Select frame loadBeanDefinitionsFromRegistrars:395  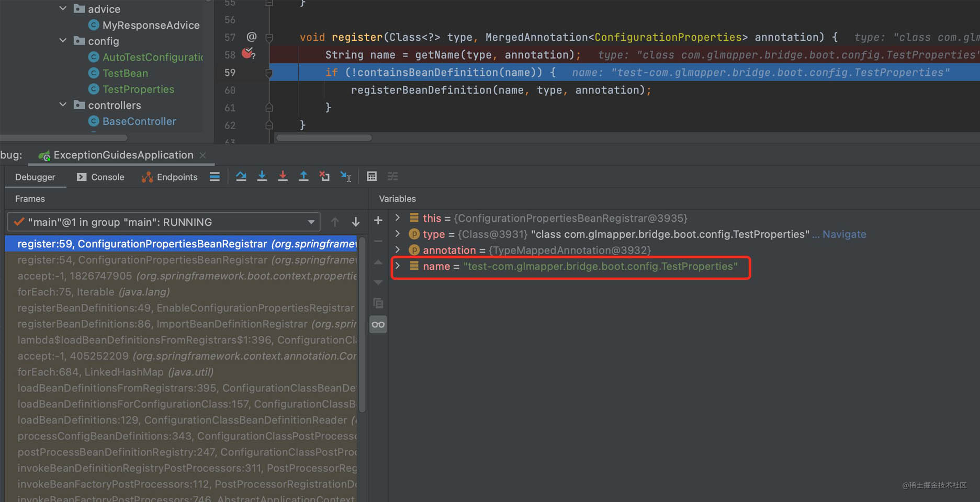click(181, 388)
